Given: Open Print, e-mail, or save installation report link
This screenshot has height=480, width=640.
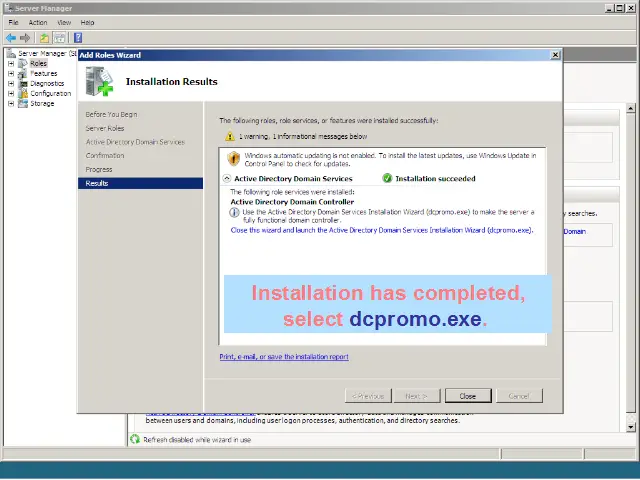Looking at the screenshot, I should [284, 357].
